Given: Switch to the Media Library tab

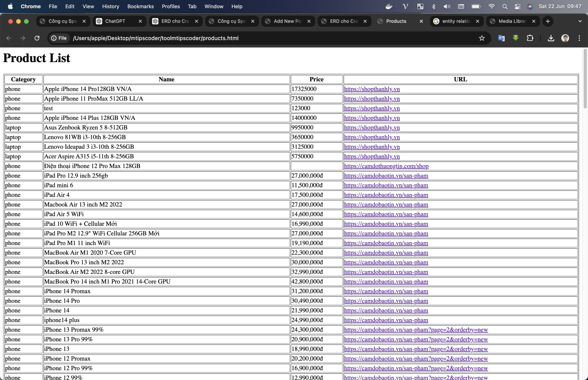Looking at the screenshot, I should [513, 21].
